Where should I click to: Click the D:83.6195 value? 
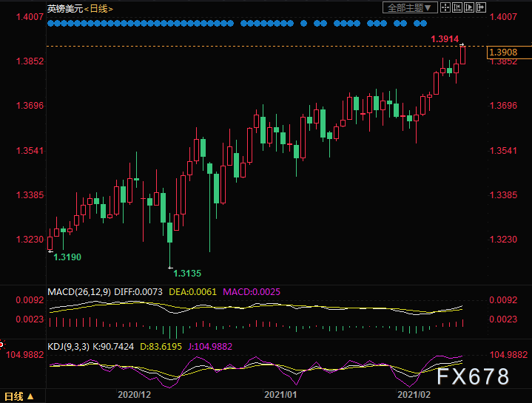(x=161, y=346)
